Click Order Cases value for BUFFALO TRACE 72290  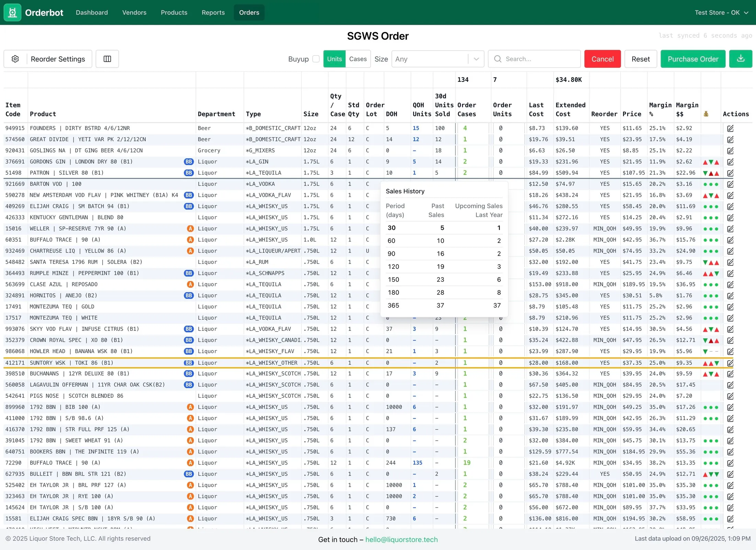467,463
